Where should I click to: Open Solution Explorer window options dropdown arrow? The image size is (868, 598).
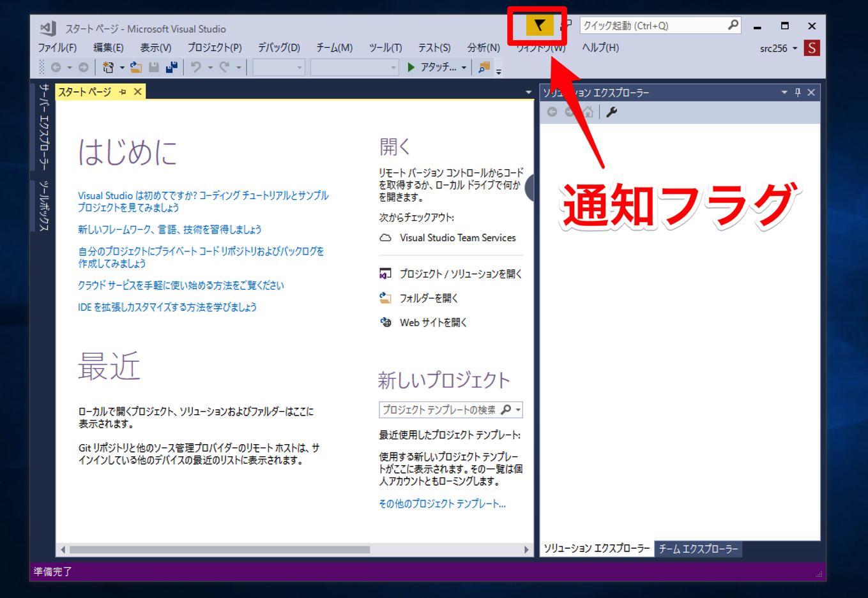[784, 93]
